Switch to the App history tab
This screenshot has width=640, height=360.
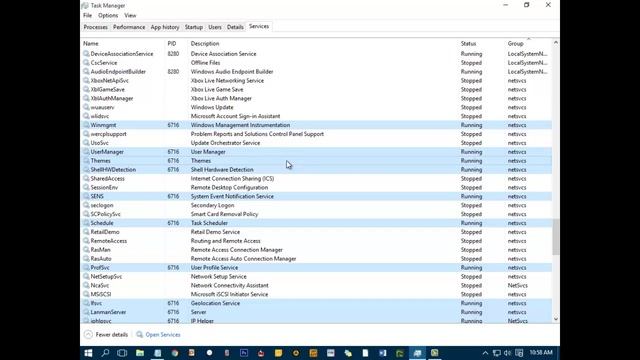[x=165, y=27]
